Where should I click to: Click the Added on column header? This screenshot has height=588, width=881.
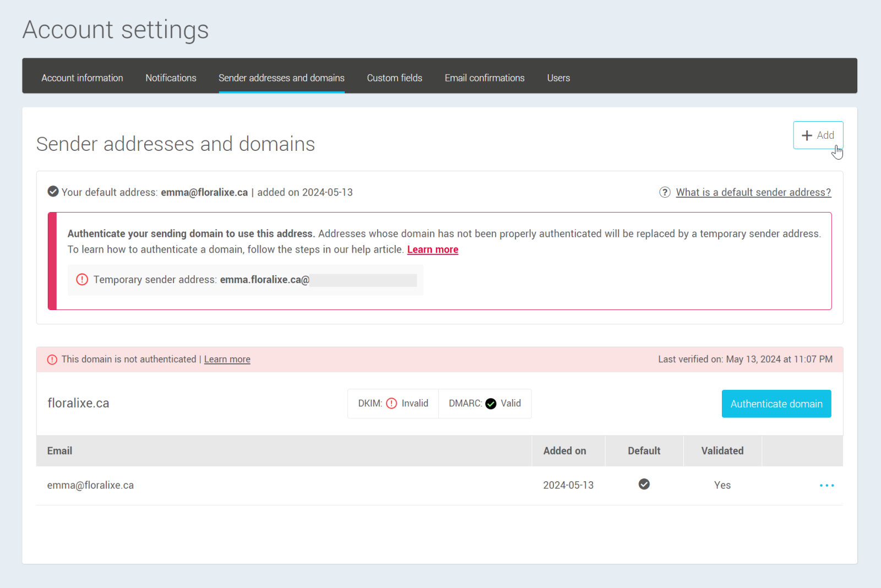pos(564,451)
